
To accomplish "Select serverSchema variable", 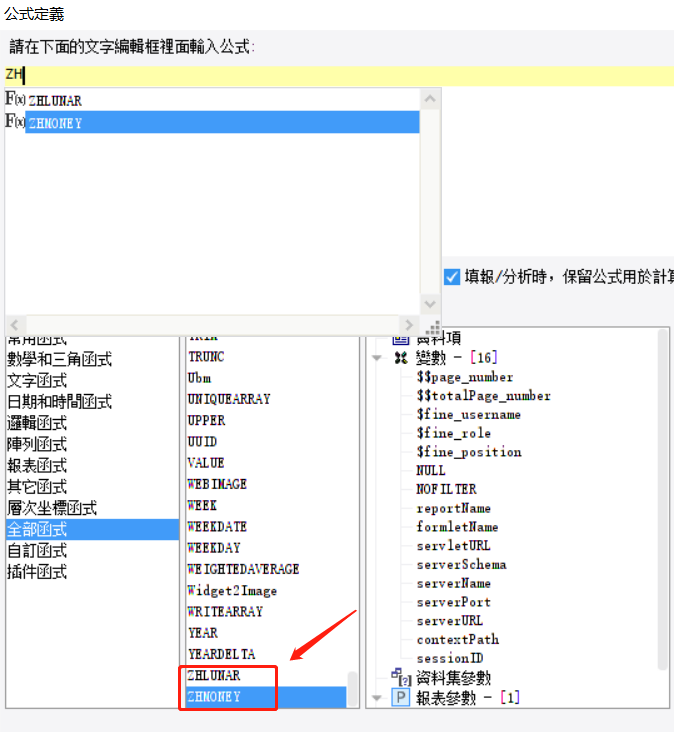I will [461, 564].
